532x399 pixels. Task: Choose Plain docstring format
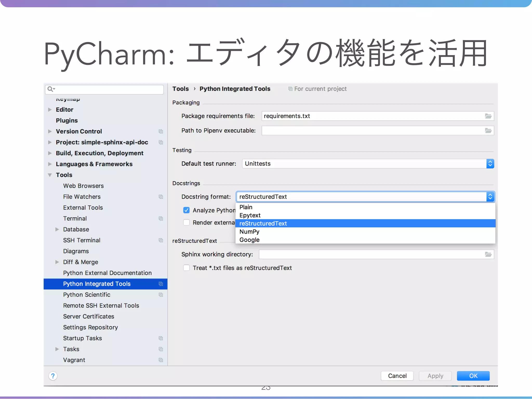click(365, 207)
